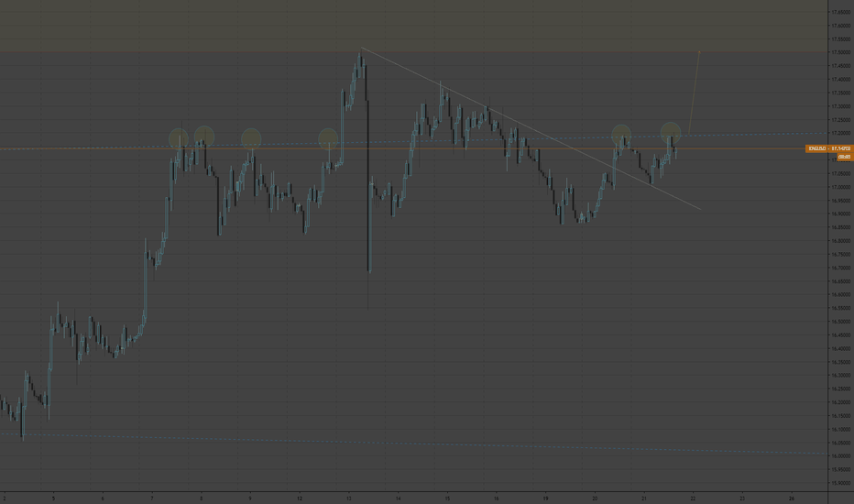Select the highlight circle directly above date 9

251,138
